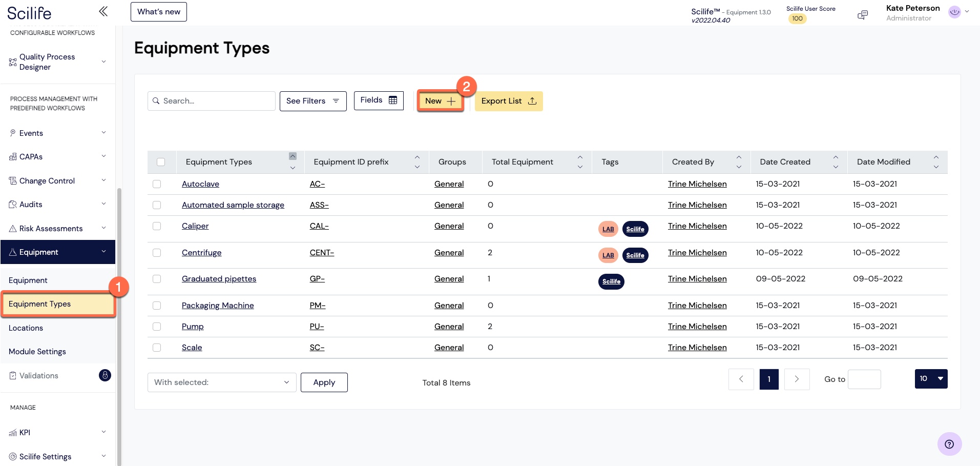Click the Validations count badge showing 8
This screenshot has width=980, height=466.
pos(105,375)
